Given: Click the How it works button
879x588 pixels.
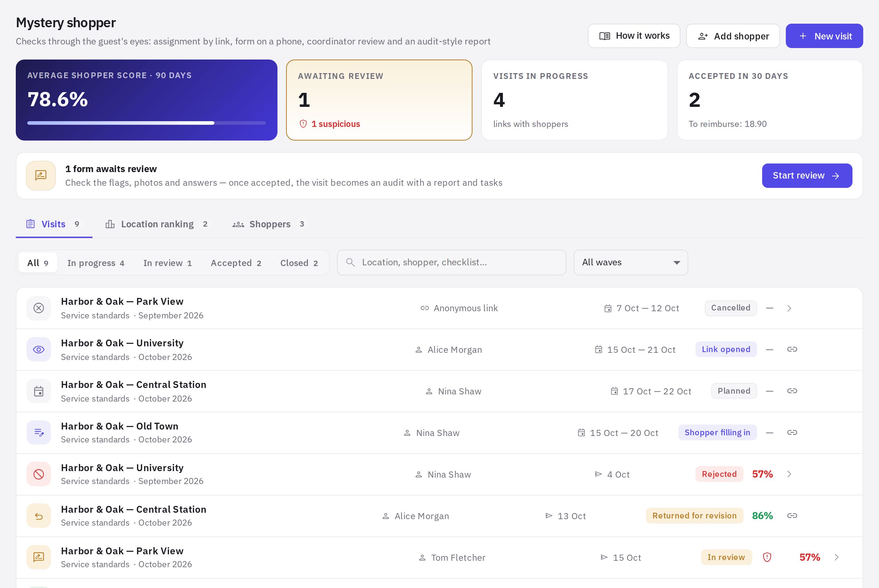Looking at the screenshot, I should (634, 36).
